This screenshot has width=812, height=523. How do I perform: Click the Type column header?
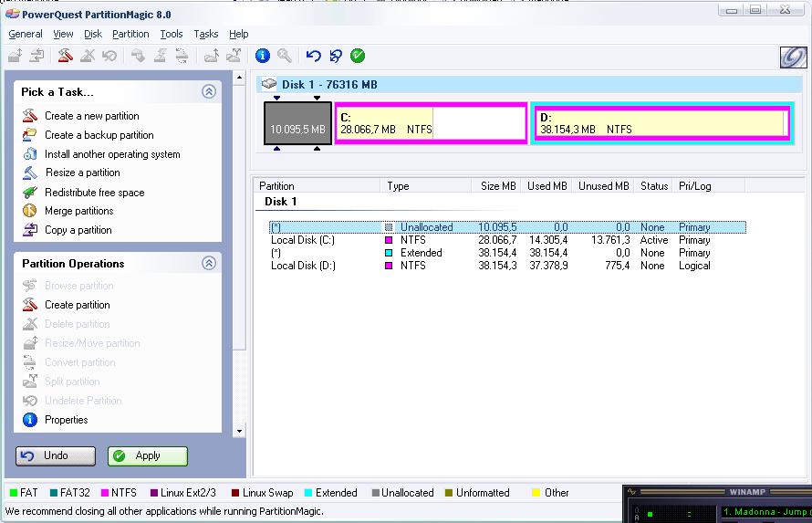click(426, 186)
